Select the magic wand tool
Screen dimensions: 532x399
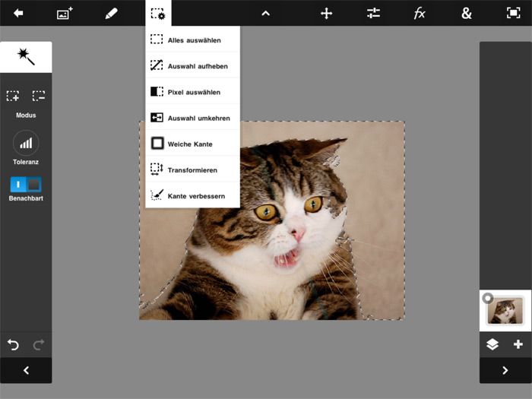[26, 57]
